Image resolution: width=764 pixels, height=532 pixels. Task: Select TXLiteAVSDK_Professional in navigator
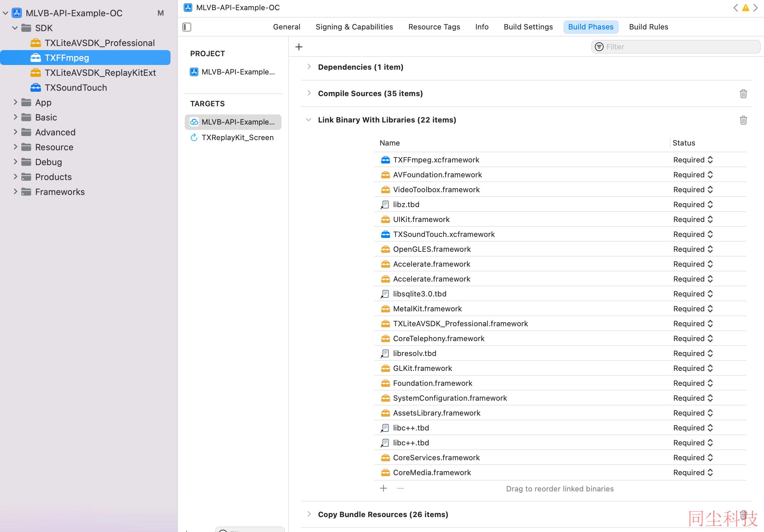pyautogui.click(x=92, y=43)
